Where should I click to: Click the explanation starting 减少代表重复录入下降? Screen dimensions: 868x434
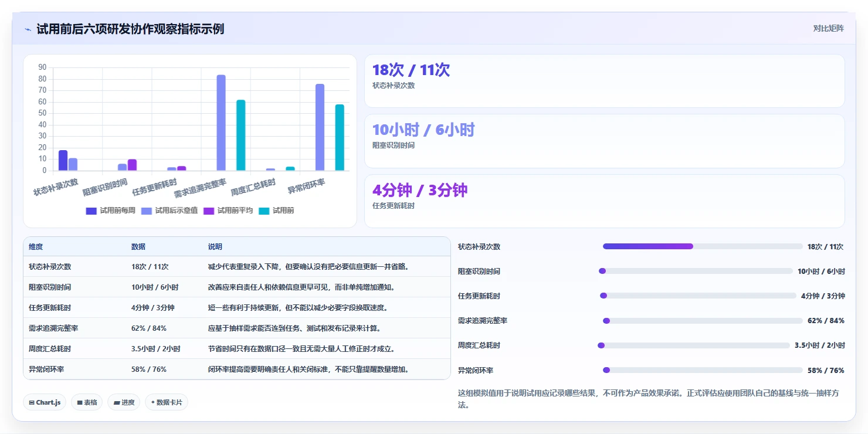click(308, 266)
